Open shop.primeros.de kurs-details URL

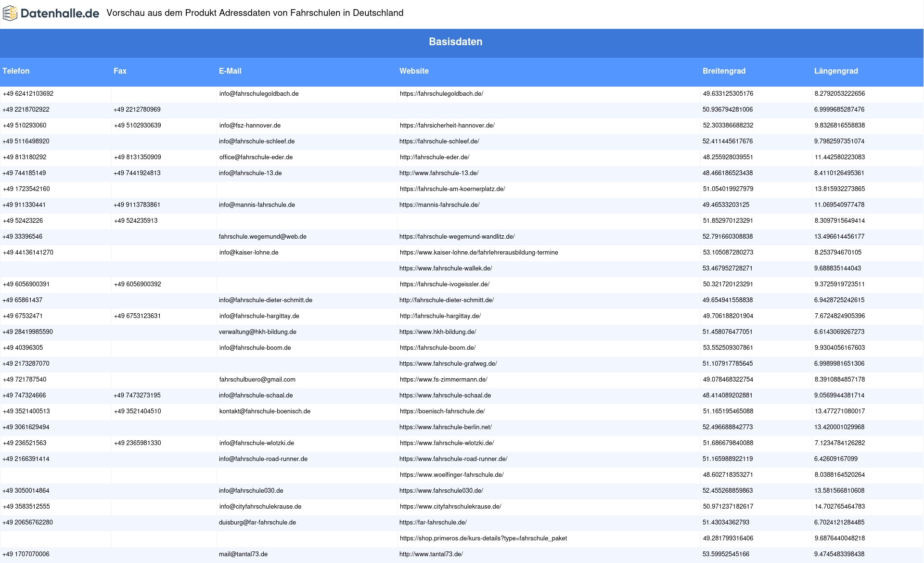483,538
